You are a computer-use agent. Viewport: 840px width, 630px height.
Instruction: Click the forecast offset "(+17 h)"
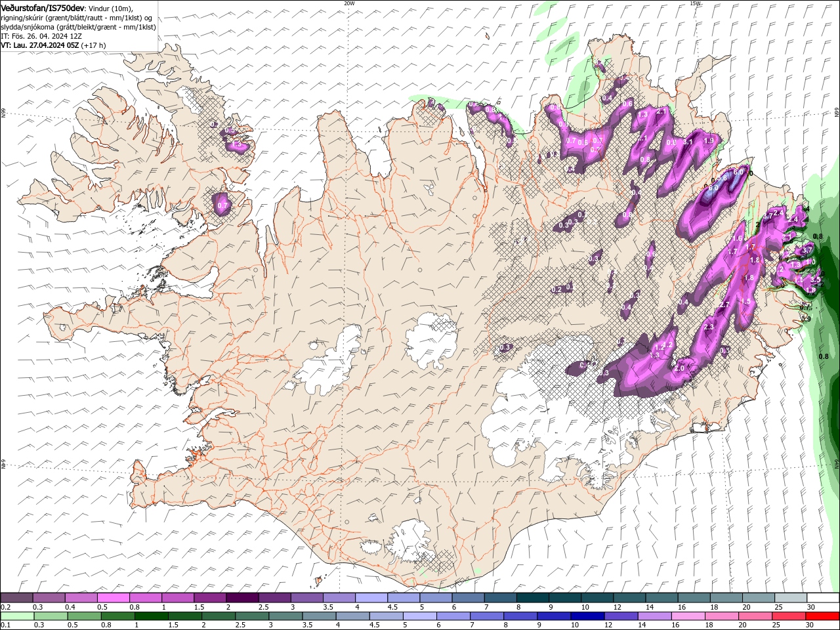click(94, 45)
